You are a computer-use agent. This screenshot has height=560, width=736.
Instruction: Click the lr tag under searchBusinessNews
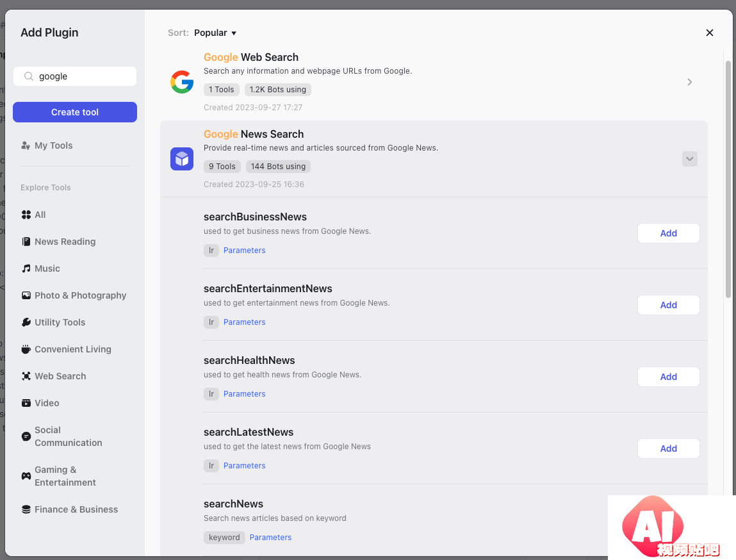point(211,251)
